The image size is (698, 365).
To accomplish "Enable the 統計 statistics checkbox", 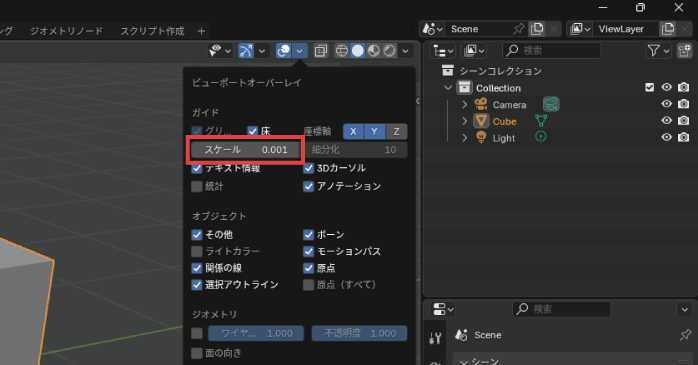I will coord(197,186).
